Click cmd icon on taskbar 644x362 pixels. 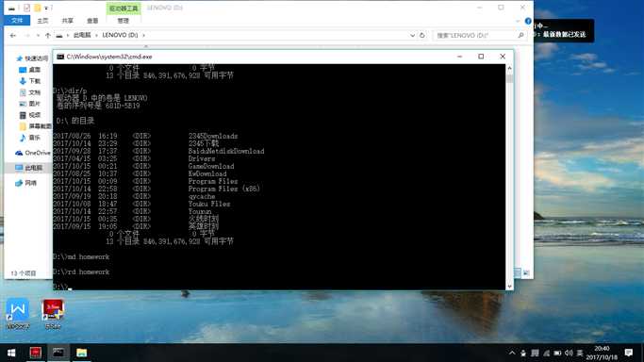(x=58, y=353)
